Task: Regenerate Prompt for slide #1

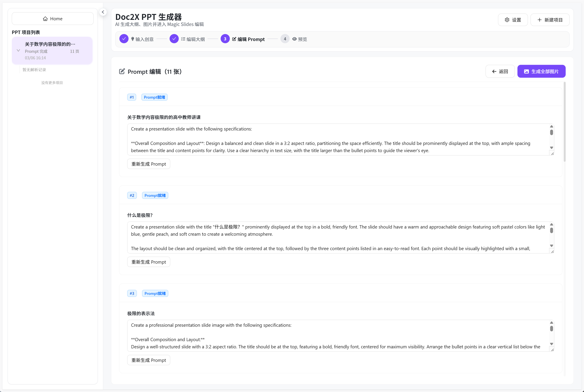Action: click(148, 164)
